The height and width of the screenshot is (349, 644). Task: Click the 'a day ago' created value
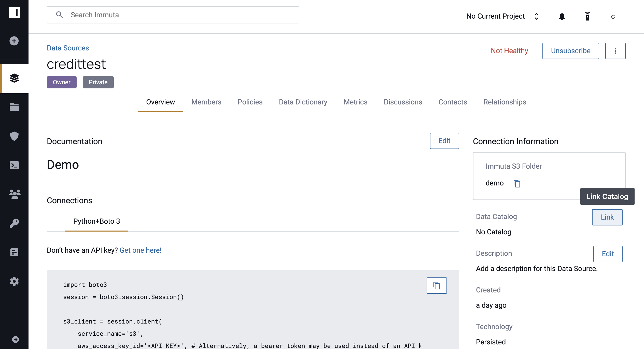pos(491,305)
